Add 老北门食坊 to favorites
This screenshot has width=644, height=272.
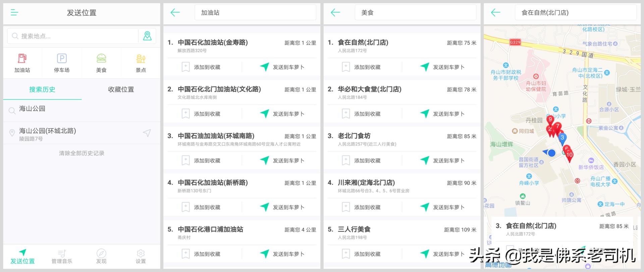coord(361,160)
